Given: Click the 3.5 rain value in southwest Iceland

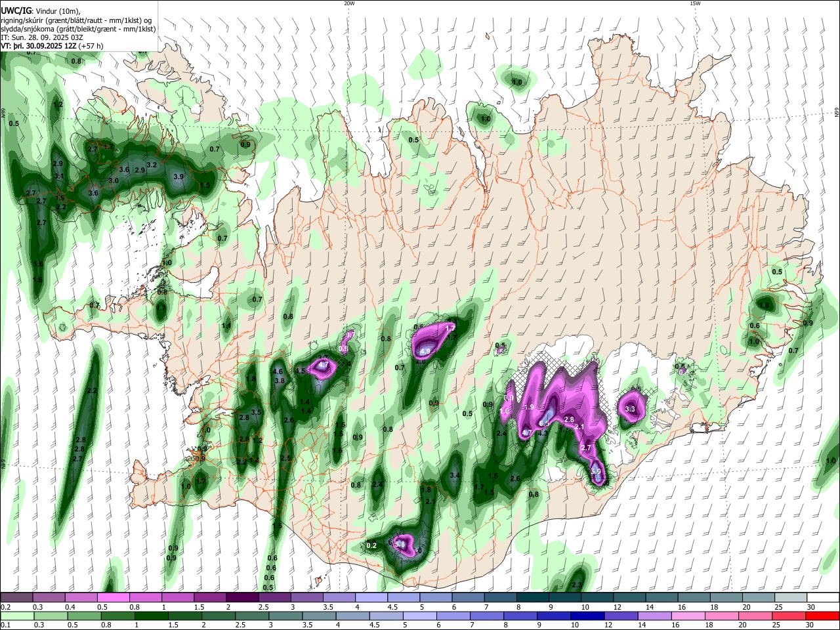Looking at the screenshot, I should [257, 412].
